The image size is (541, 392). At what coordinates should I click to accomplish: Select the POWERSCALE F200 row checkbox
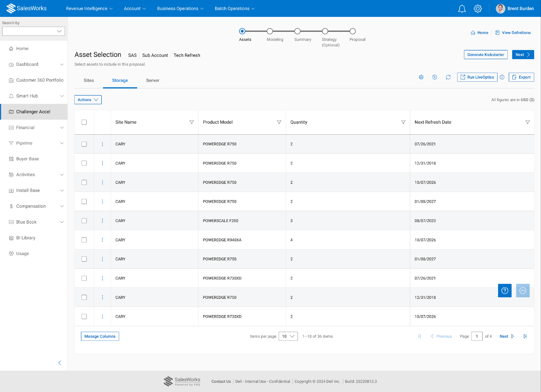click(x=84, y=221)
